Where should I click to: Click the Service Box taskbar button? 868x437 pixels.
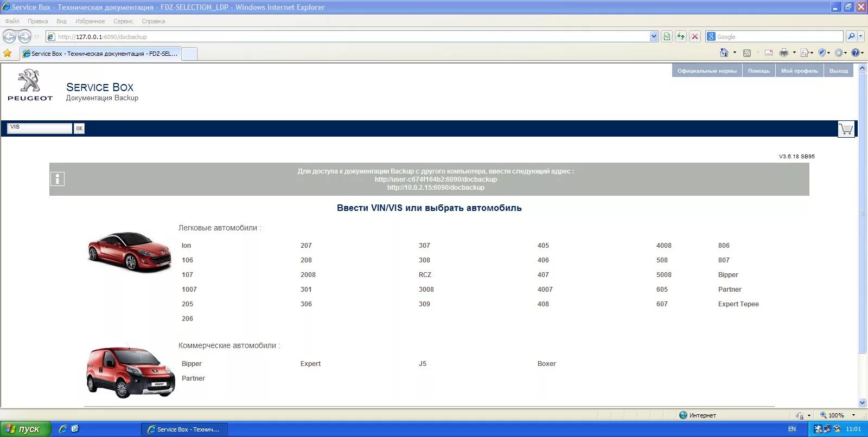[184, 429]
